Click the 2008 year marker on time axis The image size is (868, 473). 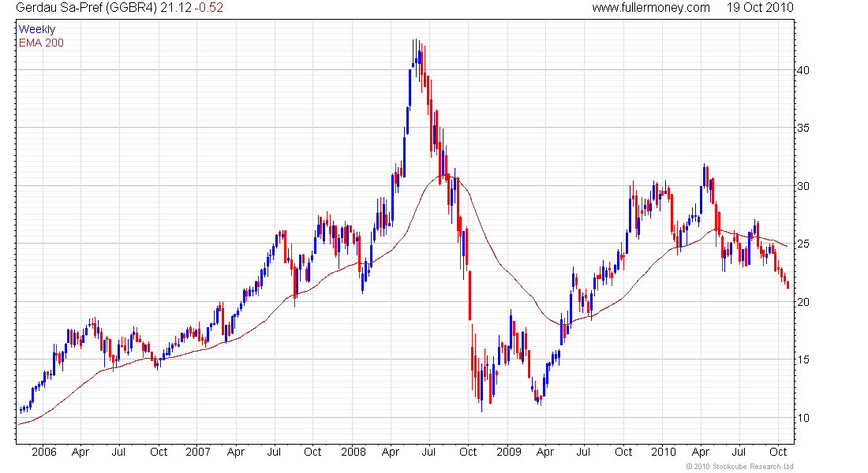point(354,452)
